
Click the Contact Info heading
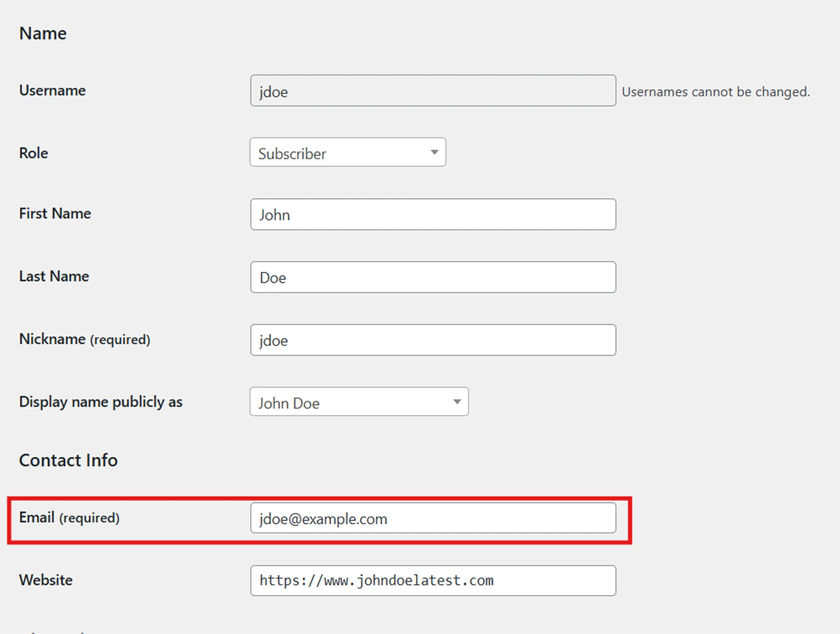tap(68, 460)
